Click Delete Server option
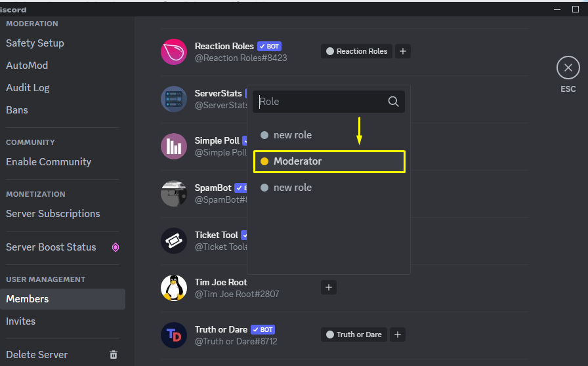 tap(37, 354)
